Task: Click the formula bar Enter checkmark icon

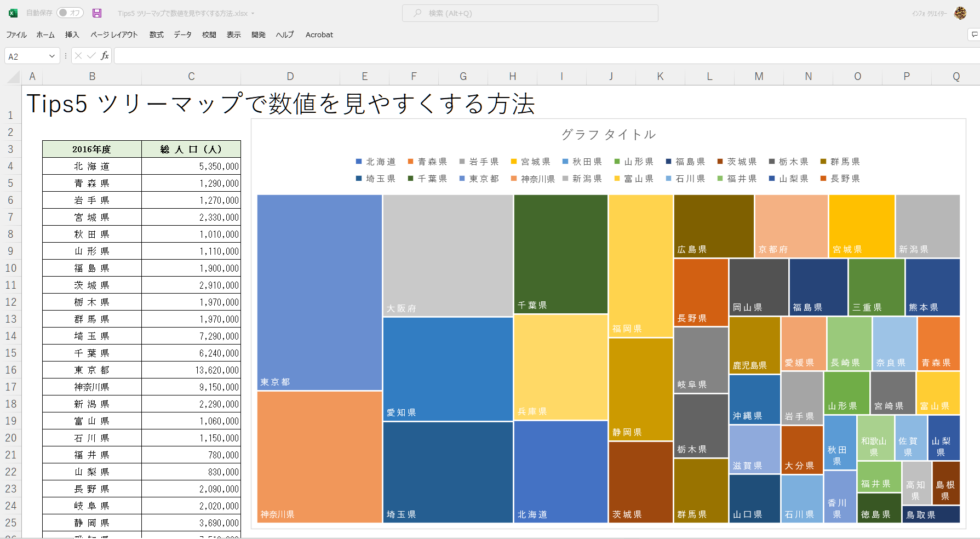Action: [91, 56]
